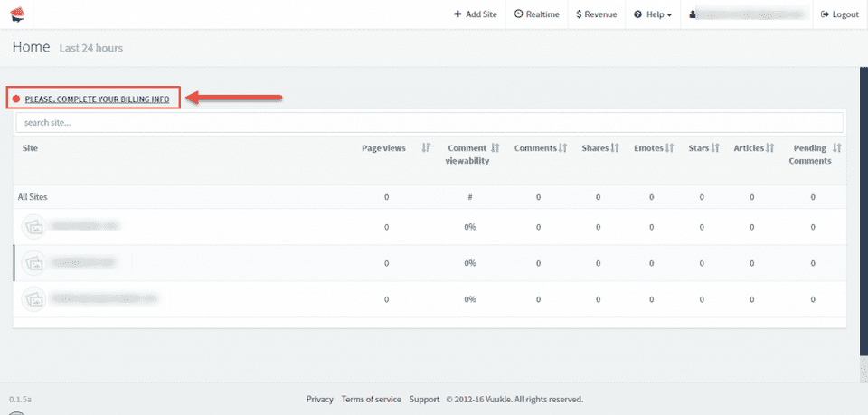Log out using the Logout link
Viewport: 868px width, 415px height.
click(x=840, y=14)
